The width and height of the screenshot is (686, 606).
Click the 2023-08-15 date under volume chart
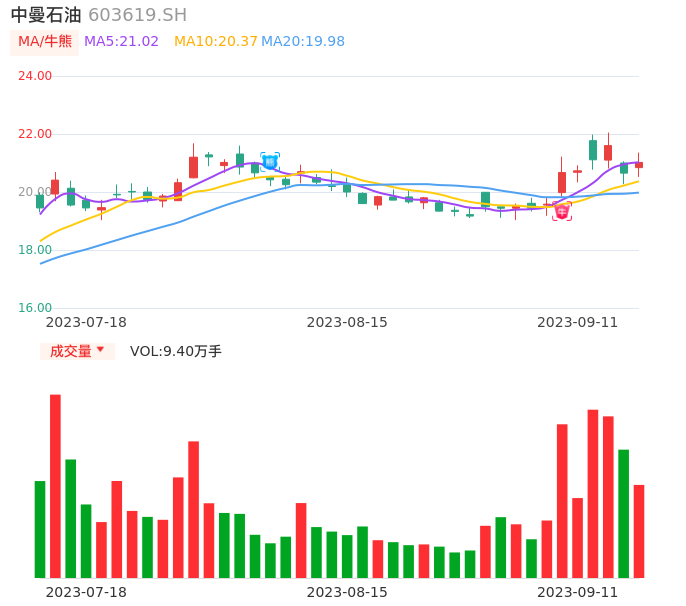coord(347,592)
